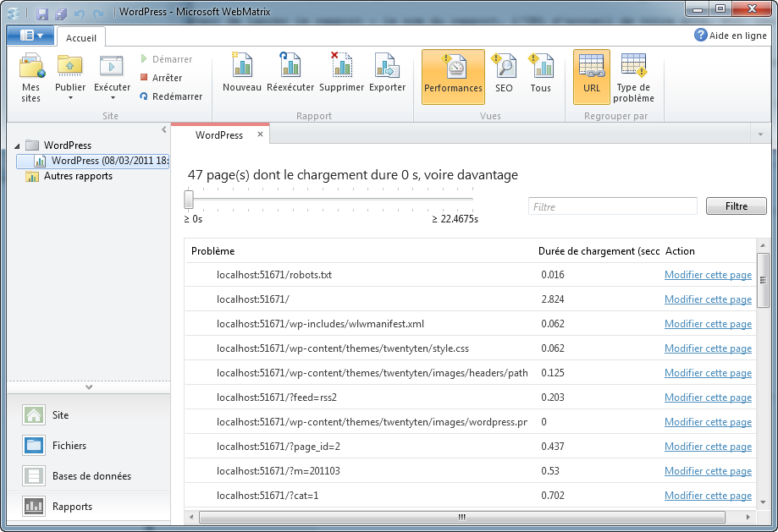Select the Accueil ribbon tab
This screenshot has height=532, width=778.
click(81, 38)
